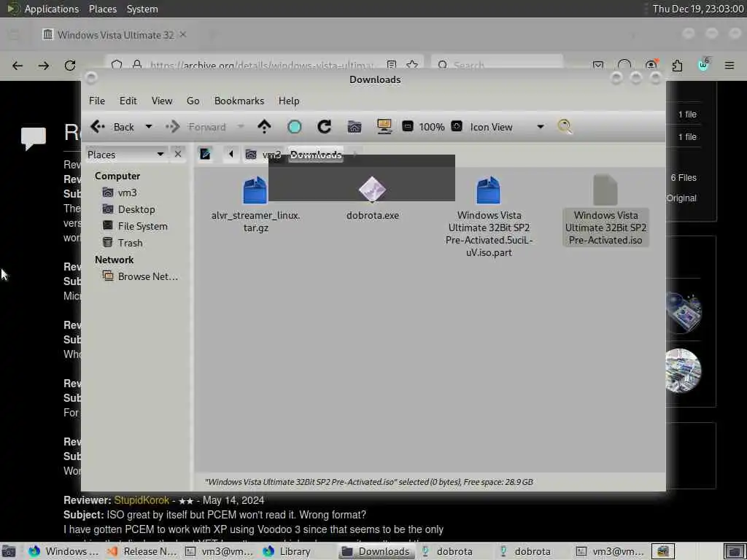This screenshot has width=747, height=560.
Task: Click the 100% zoom level label
Action: coord(432,127)
